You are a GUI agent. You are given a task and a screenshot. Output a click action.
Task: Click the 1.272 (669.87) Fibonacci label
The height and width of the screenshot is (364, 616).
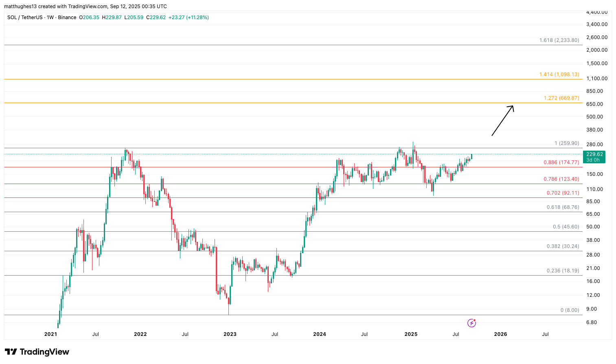click(561, 98)
